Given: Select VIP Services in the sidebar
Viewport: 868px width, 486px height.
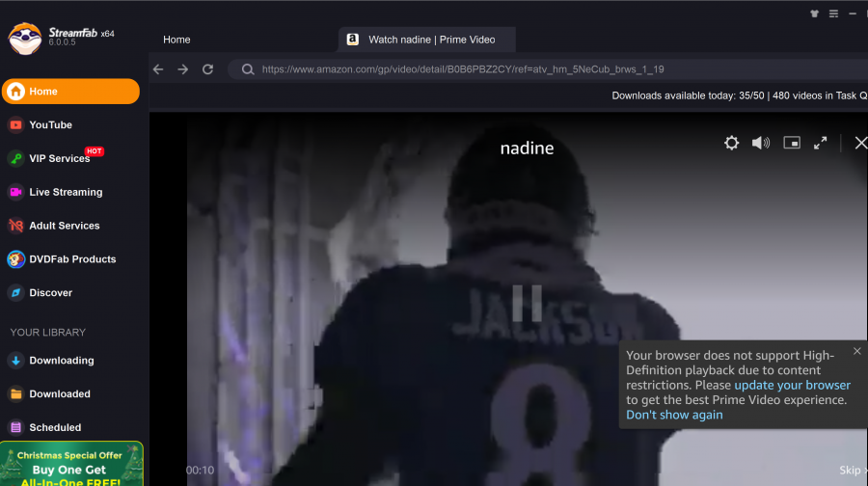Looking at the screenshot, I should pos(59,158).
